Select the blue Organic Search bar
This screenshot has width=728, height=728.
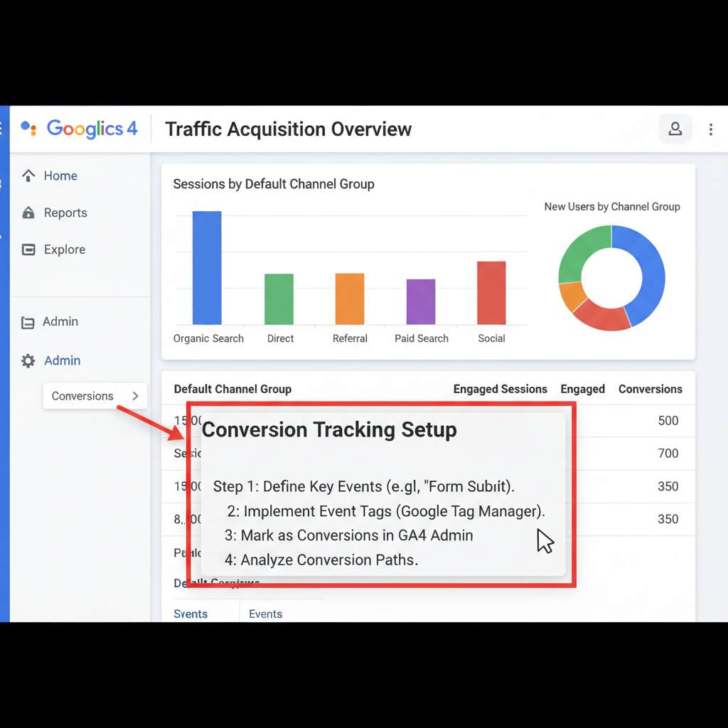point(207,268)
